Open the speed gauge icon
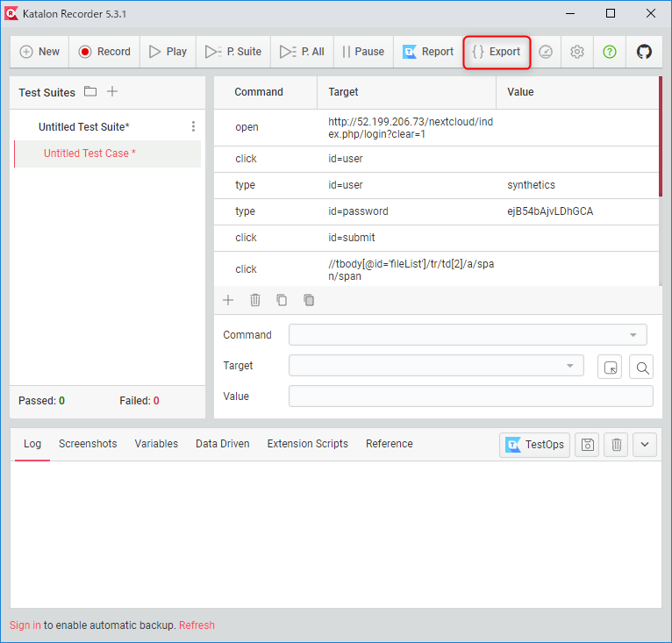Screen dimensions: 672x643 click(x=545, y=52)
